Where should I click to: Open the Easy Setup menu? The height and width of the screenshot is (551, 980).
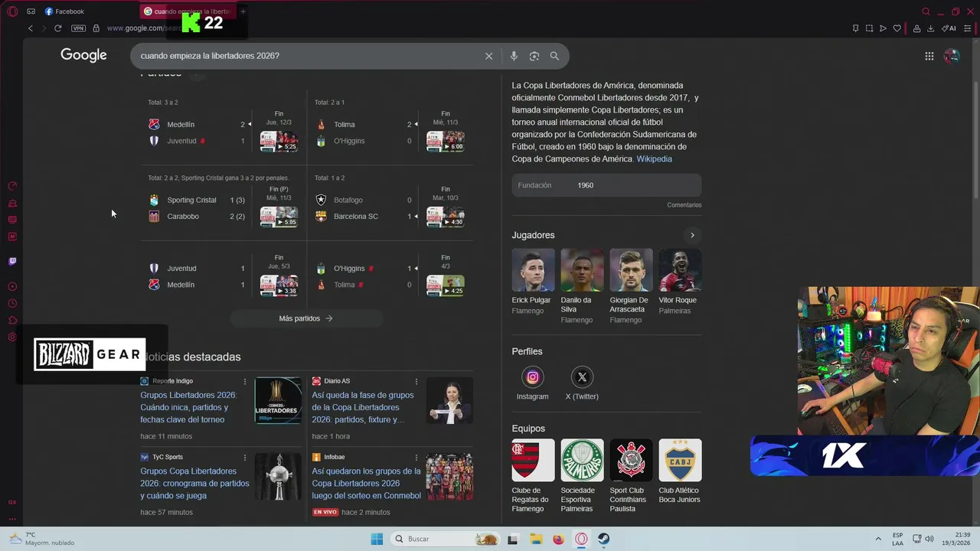coord(968,28)
